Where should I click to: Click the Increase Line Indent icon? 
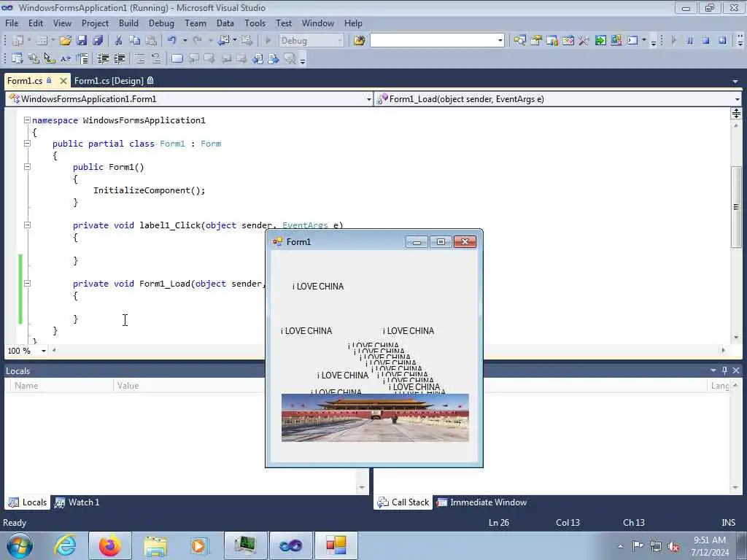(x=119, y=58)
